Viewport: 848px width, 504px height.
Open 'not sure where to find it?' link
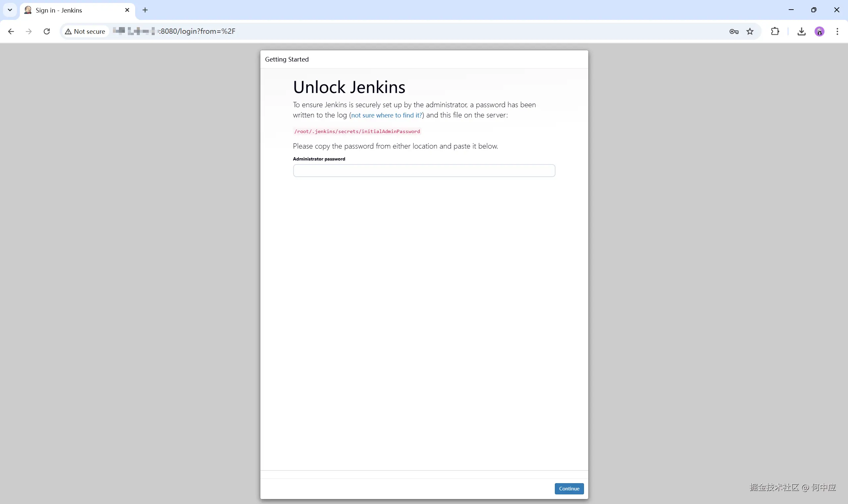[x=387, y=115]
